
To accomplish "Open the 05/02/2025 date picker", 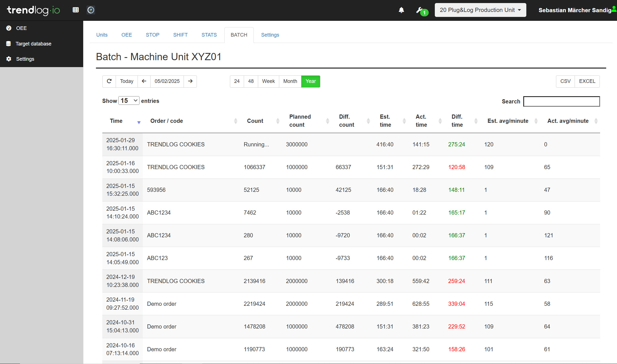I will (167, 81).
